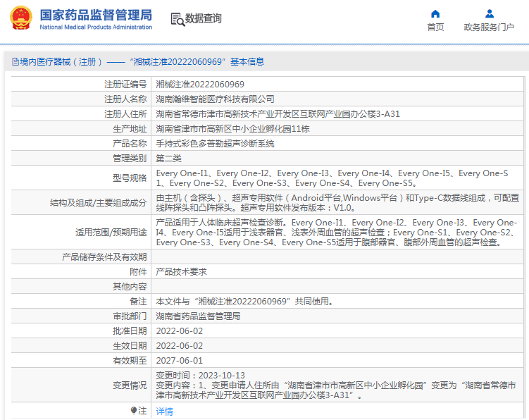
Task: Click the 结构及组成 description text
Action: pos(337,203)
